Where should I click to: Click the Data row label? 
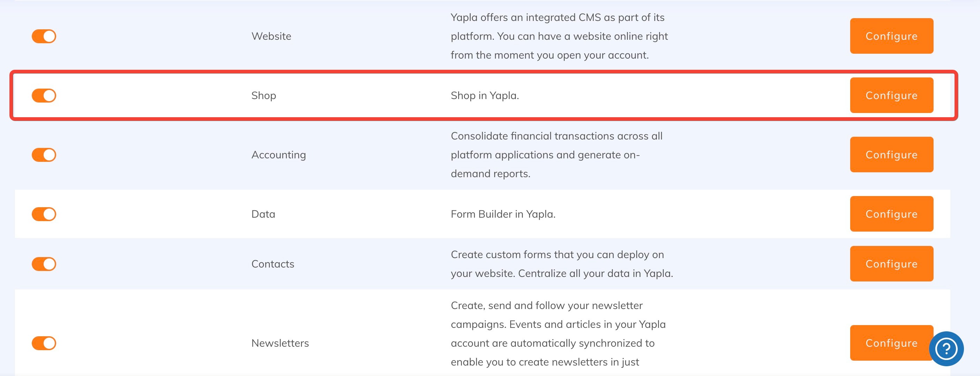click(263, 214)
